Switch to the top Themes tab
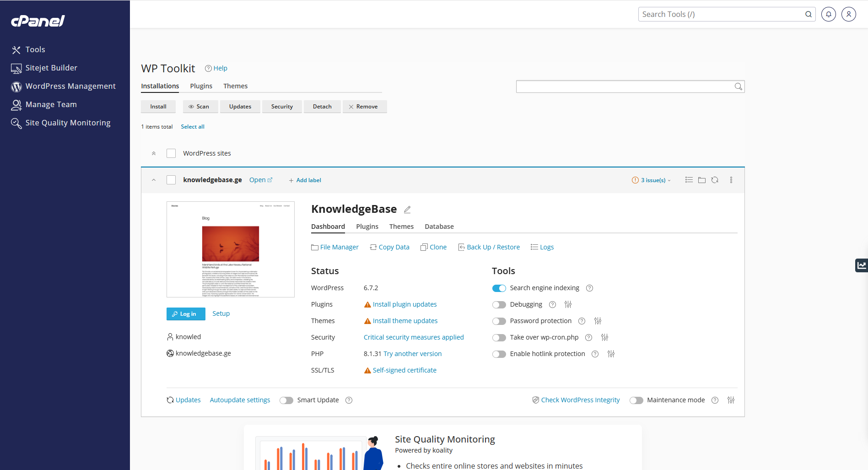 tap(235, 86)
